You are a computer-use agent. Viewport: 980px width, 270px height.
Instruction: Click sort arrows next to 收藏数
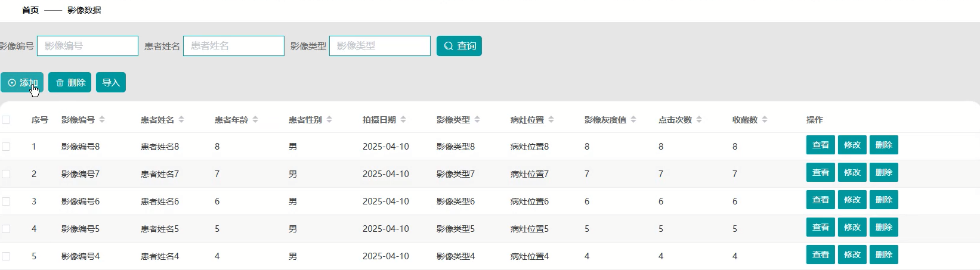(x=765, y=120)
